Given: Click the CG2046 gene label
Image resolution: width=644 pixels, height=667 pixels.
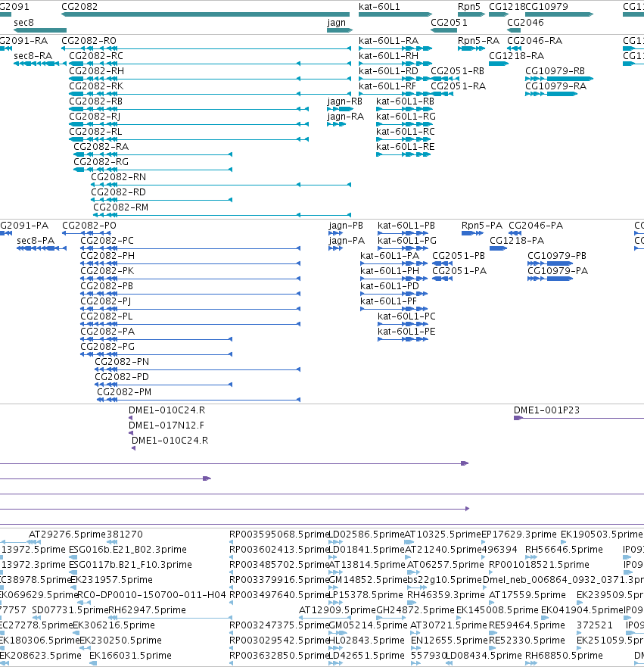Looking at the screenshot, I should tap(525, 23).
